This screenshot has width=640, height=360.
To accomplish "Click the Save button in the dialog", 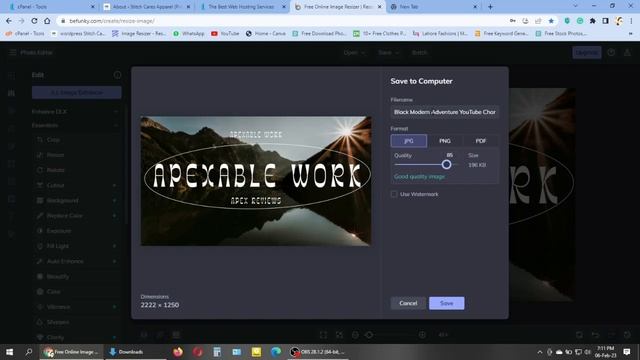I will [447, 303].
